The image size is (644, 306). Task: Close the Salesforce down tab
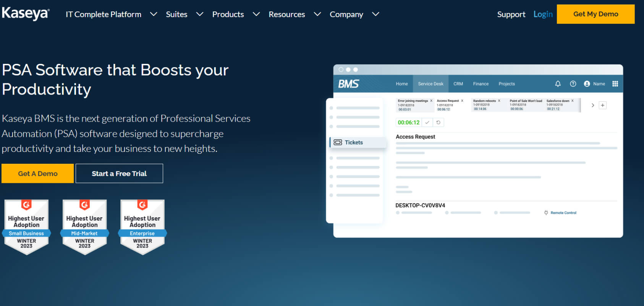(572, 101)
